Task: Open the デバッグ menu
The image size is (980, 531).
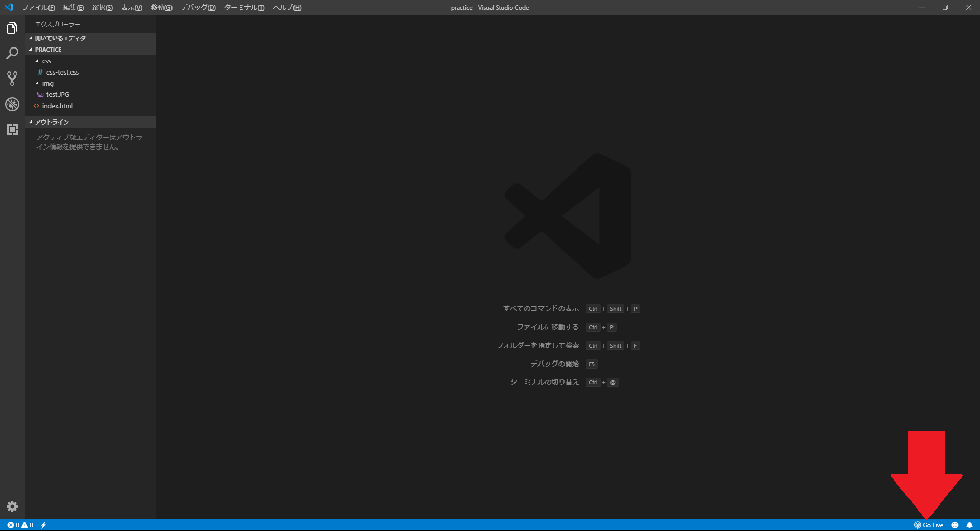Action: tap(197, 7)
